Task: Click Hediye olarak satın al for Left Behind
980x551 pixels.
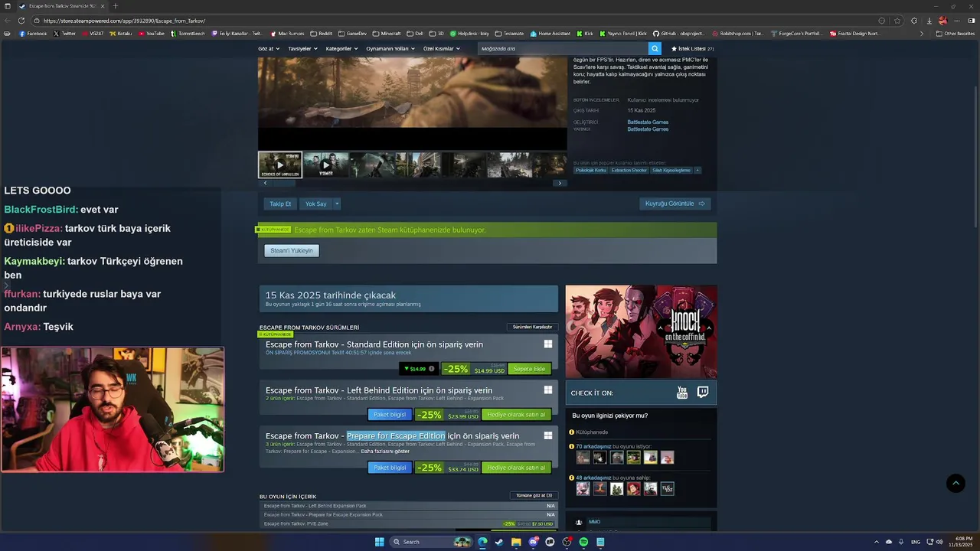Action: point(516,415)
